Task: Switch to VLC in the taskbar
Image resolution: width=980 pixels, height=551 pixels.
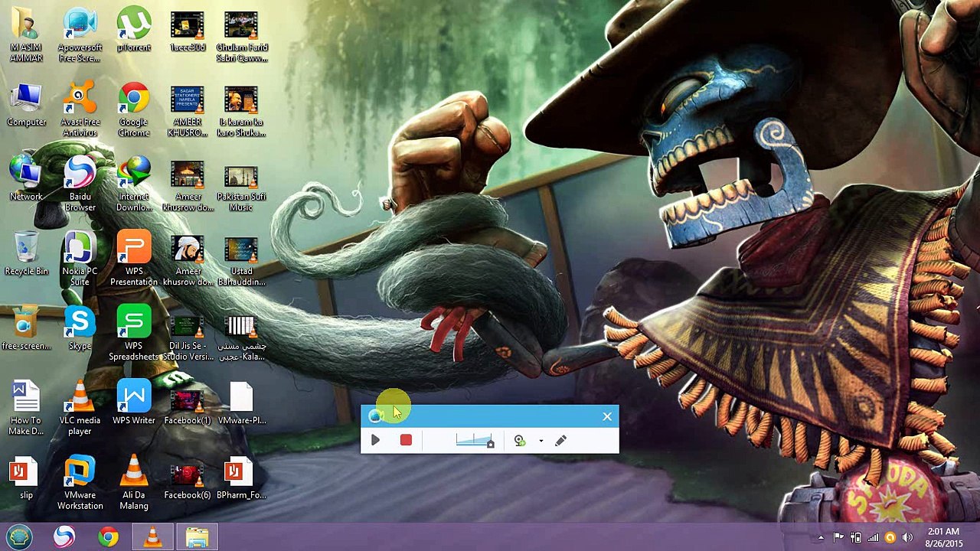Action: click(x=153, y=537)
